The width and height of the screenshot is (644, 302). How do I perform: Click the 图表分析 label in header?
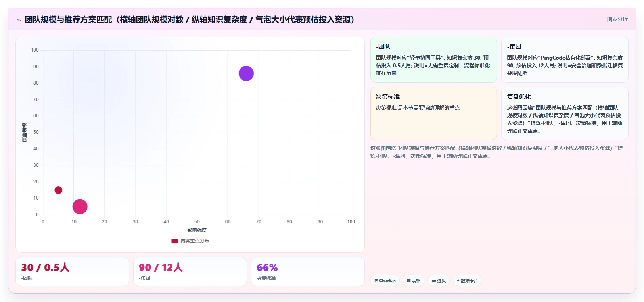[x=617, y=19]
